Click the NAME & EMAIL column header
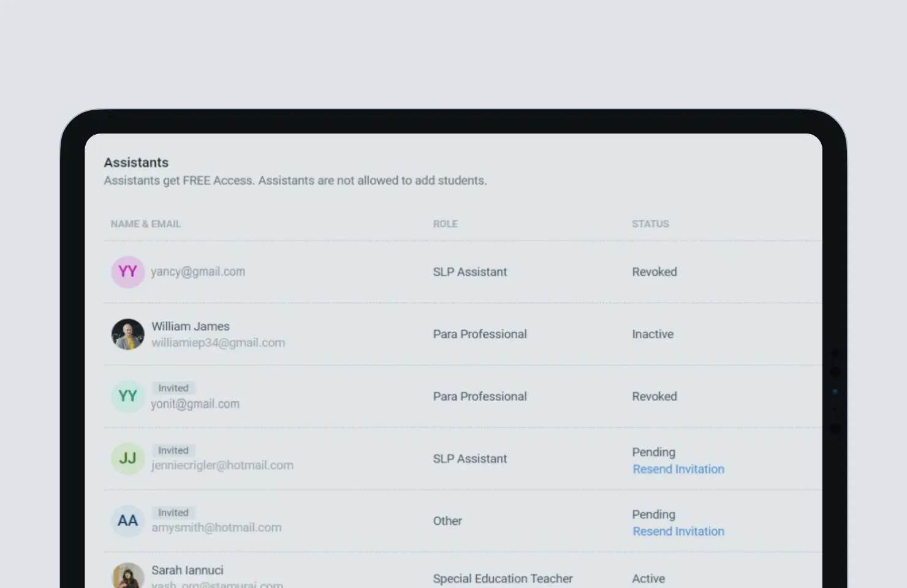 pos(146,224)
